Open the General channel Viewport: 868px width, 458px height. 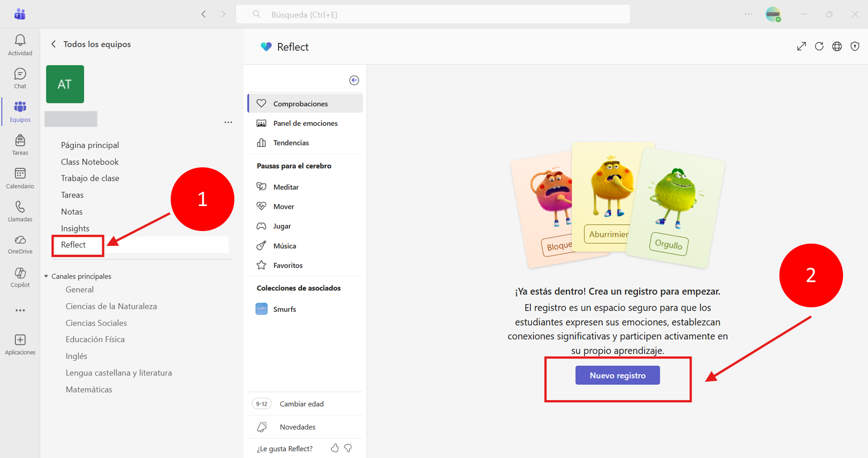[80, 289]
